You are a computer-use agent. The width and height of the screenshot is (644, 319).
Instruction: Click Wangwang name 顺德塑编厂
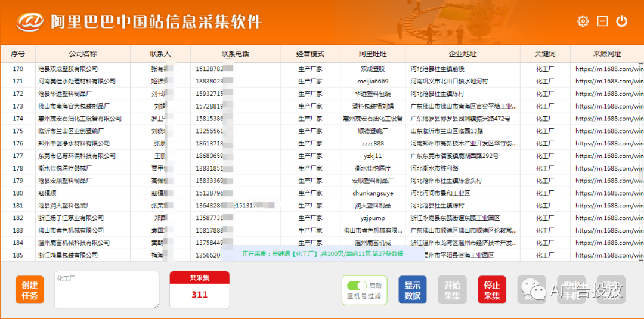[373, 131]
